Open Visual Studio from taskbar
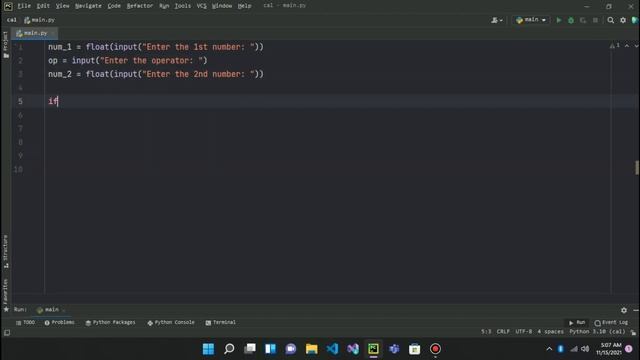The width and height of the screenshot is (640, 360). pos(353,349)
